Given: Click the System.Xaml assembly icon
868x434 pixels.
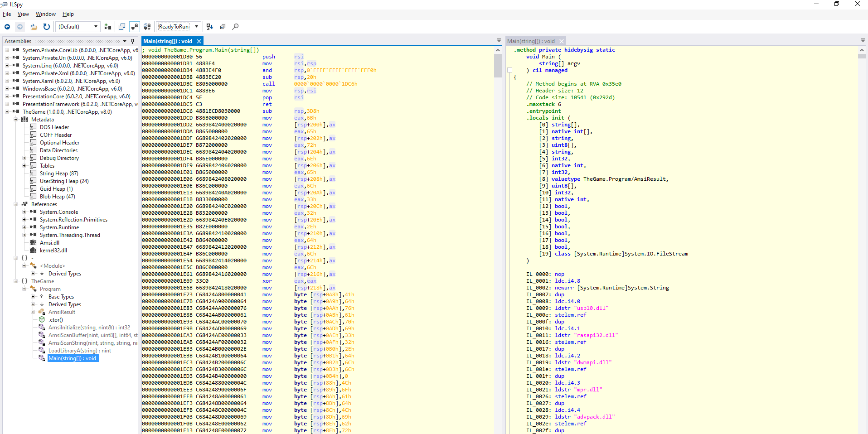Looking at the screenshot, I should click(16, 81).
